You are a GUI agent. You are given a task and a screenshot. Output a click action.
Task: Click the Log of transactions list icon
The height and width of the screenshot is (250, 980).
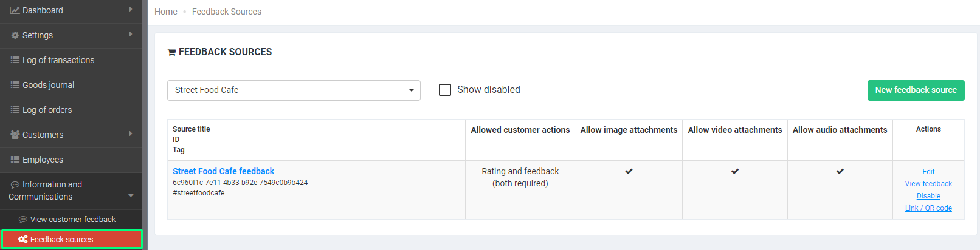[15, 60]
